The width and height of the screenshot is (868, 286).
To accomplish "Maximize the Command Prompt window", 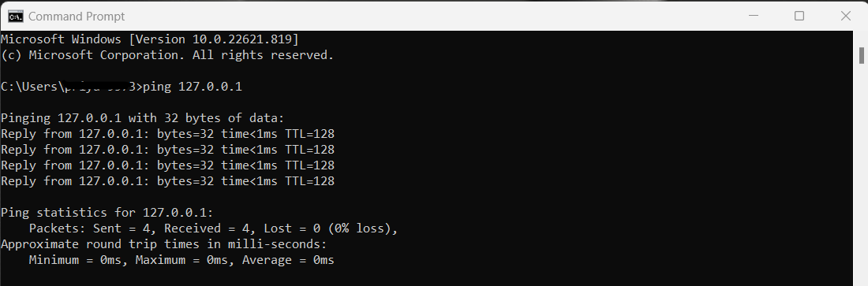I will pyautogui.click(x=799, y=16).
